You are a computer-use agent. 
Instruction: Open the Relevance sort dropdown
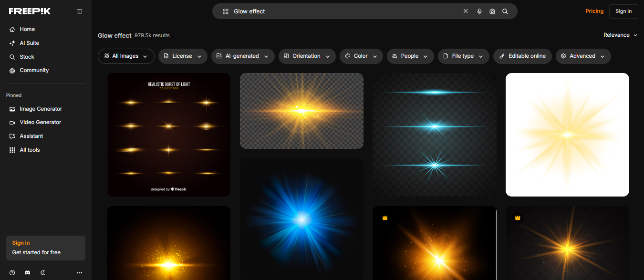coord(620,35)
